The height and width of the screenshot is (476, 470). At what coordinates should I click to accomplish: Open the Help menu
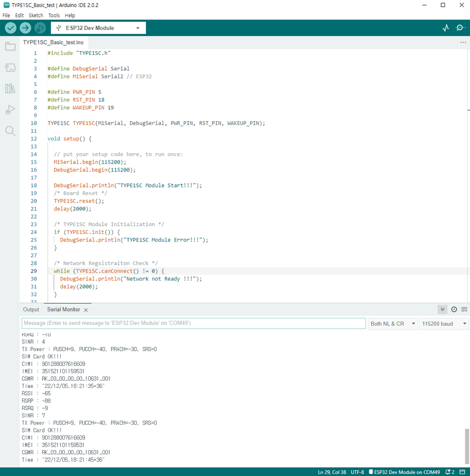pyautogui.click(x=70, y=15)
